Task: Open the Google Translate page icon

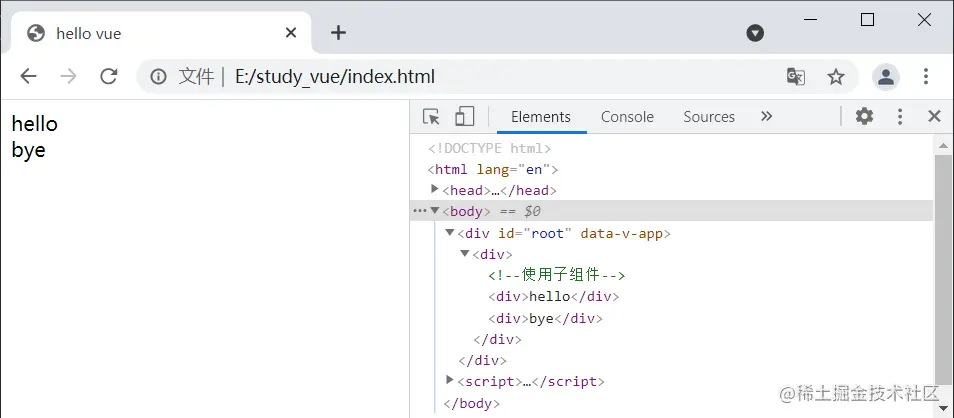Action: click(x=796, y=77)
